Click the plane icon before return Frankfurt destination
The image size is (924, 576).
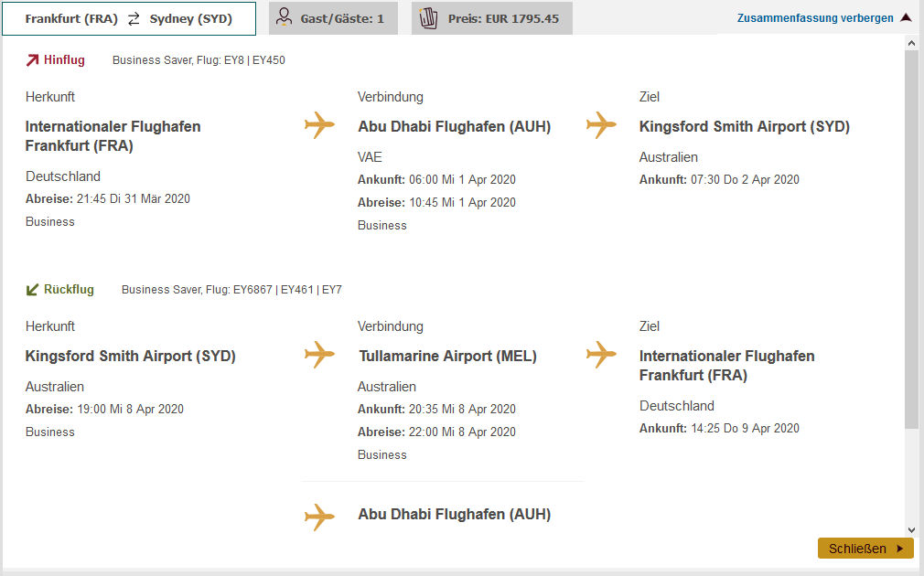601,355
